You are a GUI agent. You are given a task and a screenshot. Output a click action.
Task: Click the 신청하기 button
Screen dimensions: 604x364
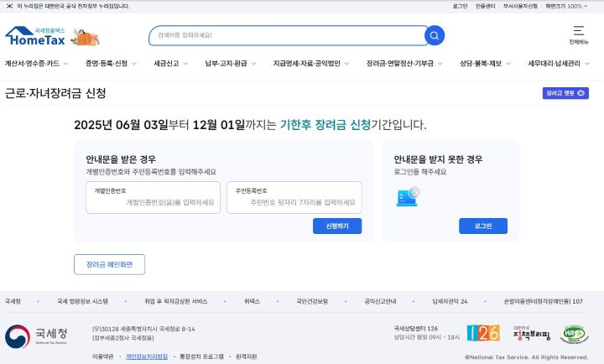pyautogui.click(x=337, y=226)
